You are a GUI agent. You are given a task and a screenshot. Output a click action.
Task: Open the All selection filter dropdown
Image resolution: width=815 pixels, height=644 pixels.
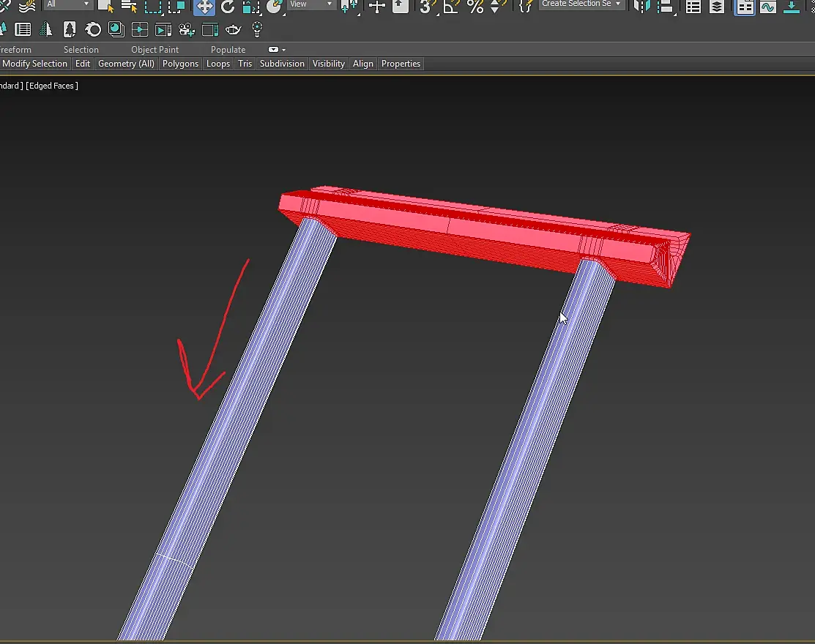(x=67, y=4)
